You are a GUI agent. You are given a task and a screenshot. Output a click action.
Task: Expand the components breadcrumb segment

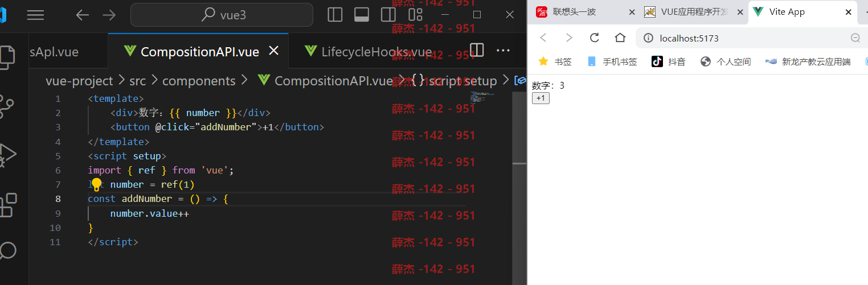(199, 81)
